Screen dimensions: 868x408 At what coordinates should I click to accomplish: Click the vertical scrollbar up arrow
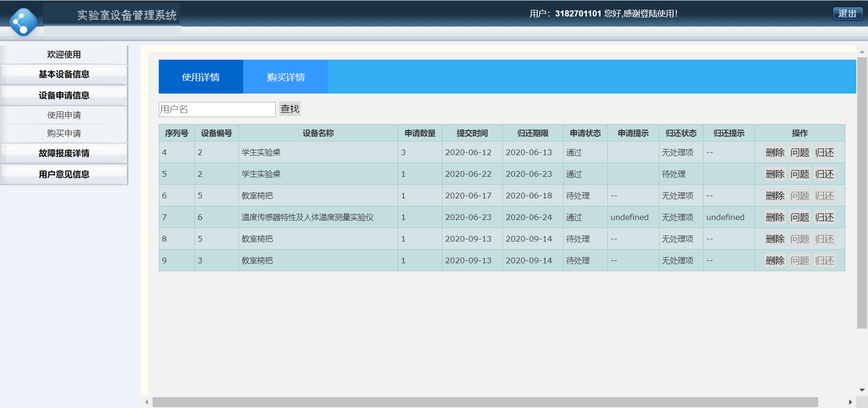(862, 52)
